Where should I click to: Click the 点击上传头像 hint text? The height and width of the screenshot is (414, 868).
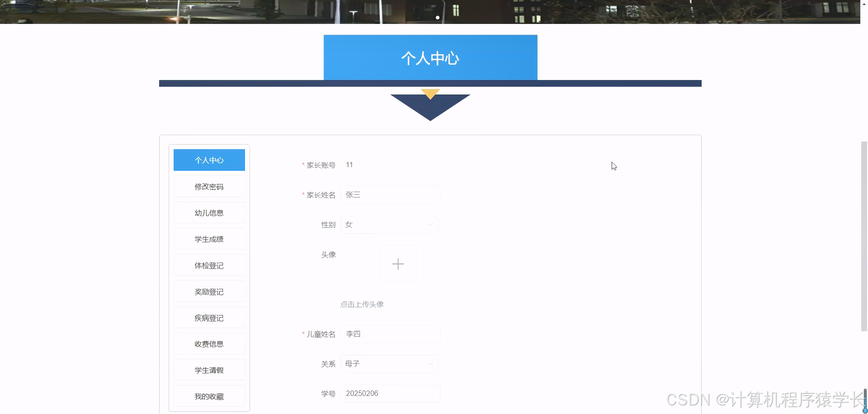(362, 304)
